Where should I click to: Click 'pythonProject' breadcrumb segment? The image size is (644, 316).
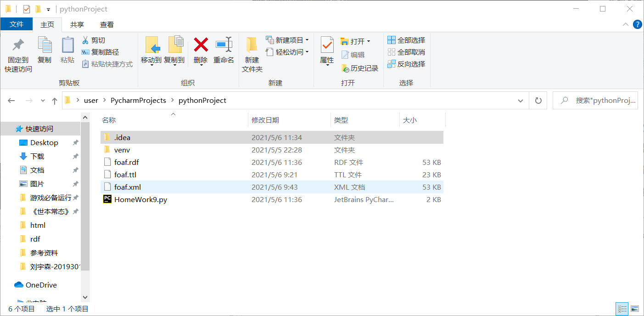[202, 101]
